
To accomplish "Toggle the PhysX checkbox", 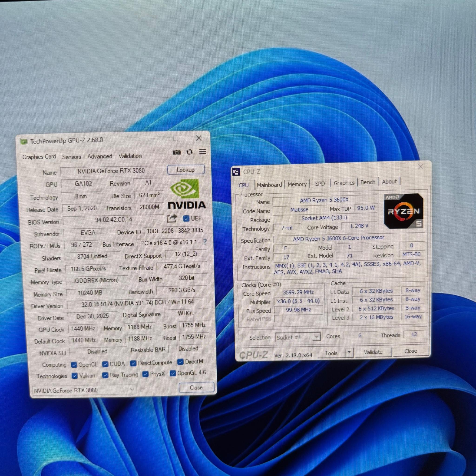I will (x=145, y=374).
